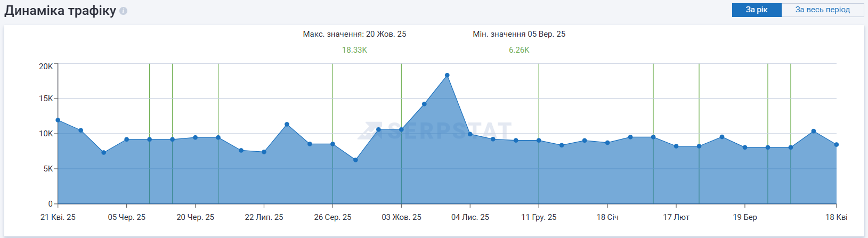The image size is (868, 238).
Task: Click the info icon beside Динаміка трафіку
Action: [x=124, y=11]
